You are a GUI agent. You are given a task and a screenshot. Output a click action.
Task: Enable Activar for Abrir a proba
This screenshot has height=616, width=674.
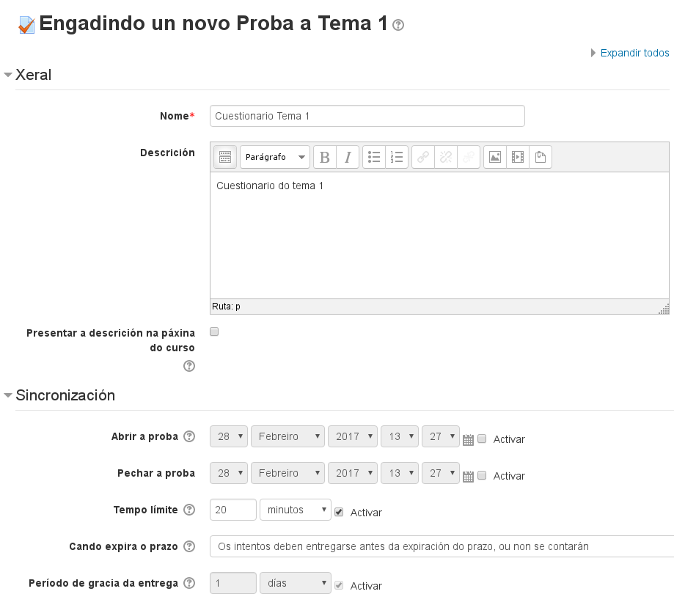pyautogui.click(x=482, y=437)
